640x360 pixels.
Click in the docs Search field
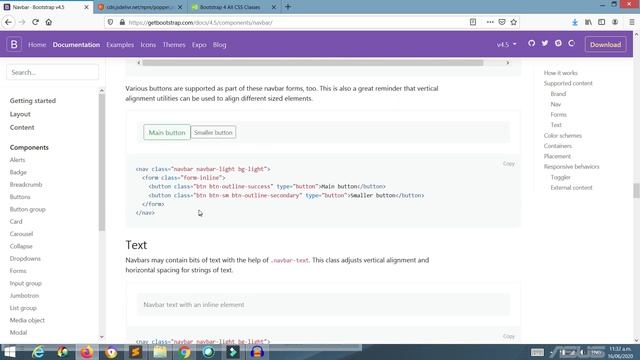52,72
